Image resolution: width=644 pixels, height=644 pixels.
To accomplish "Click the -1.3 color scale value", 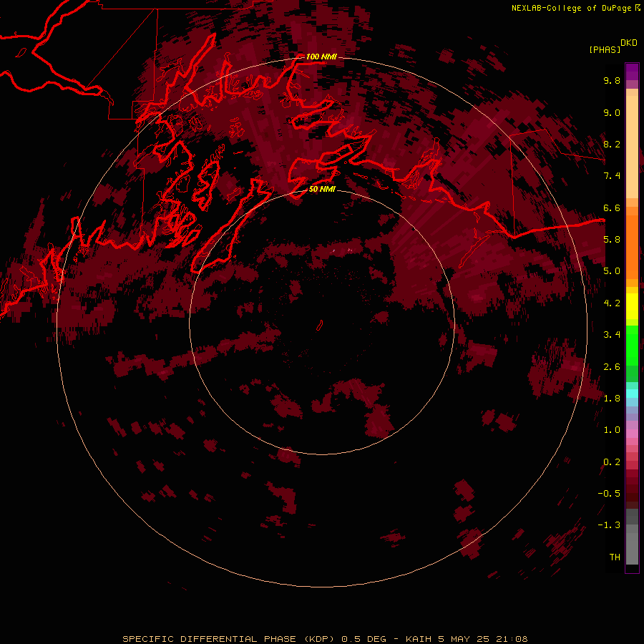I will pos(609,525).
